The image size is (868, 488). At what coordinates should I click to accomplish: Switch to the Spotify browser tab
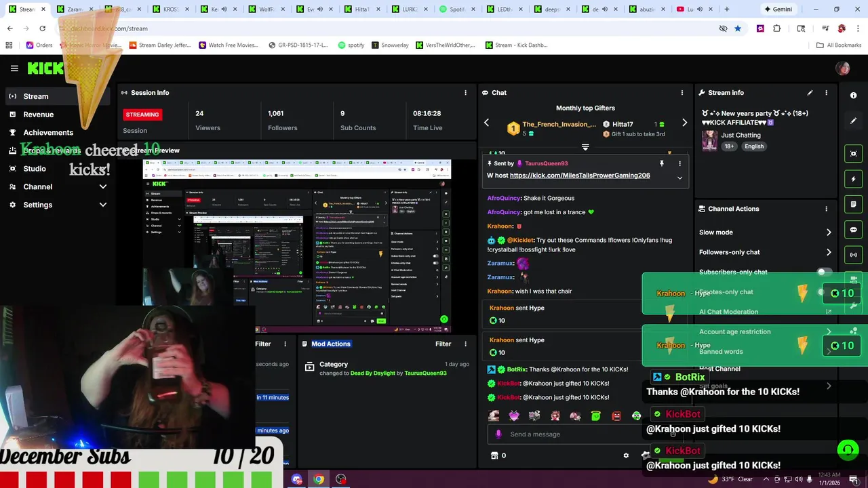458,9
